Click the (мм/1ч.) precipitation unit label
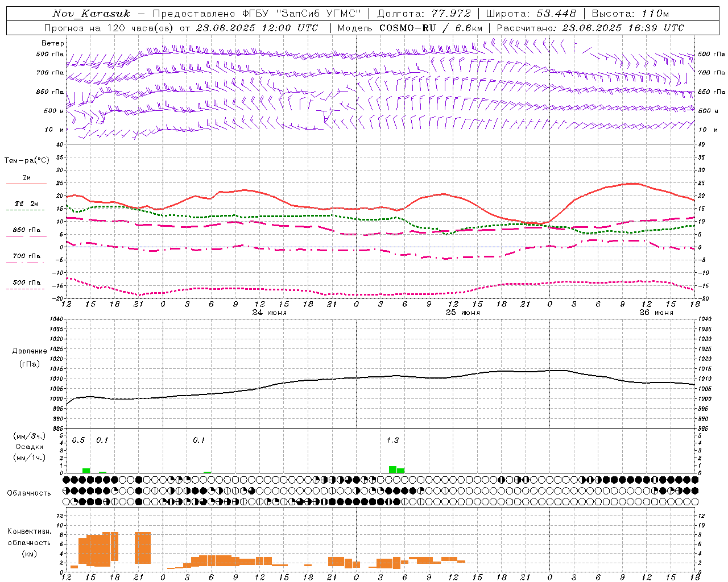The image size is (728, 582). (29, 458)
